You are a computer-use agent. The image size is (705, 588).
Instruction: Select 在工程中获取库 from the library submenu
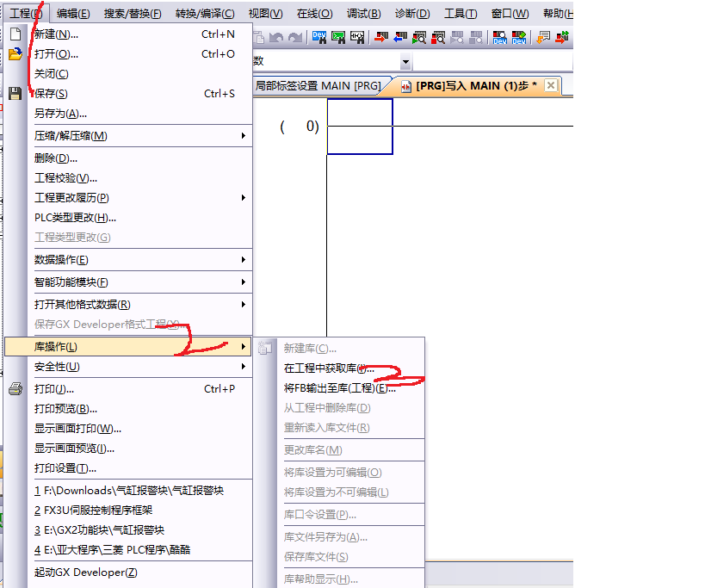[329, 368]
